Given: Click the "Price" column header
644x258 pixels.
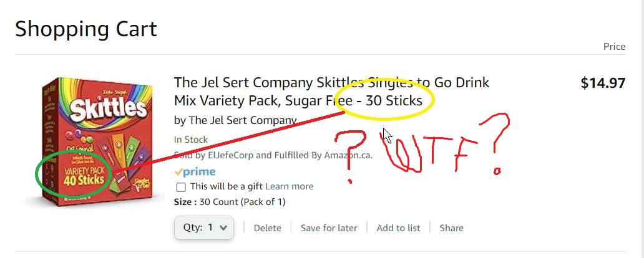Looking at the screenshot, I should [614, 47].
